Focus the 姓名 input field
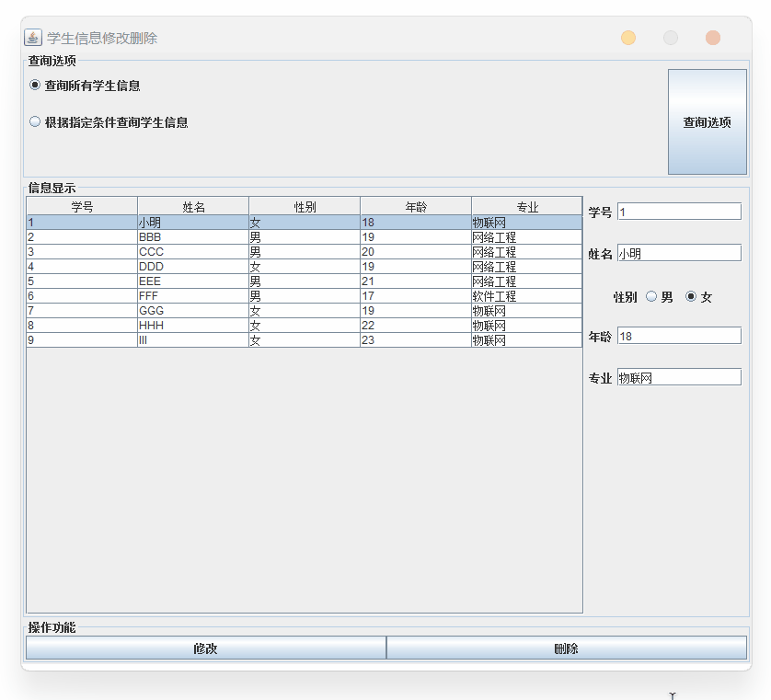771x700 pixels. point(679,254)
